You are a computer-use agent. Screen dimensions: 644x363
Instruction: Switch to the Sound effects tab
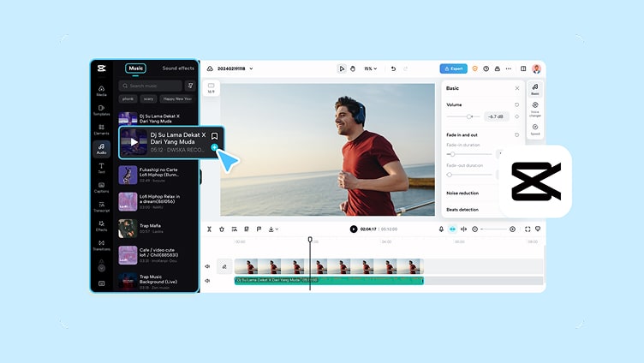[x=178, y=68]
